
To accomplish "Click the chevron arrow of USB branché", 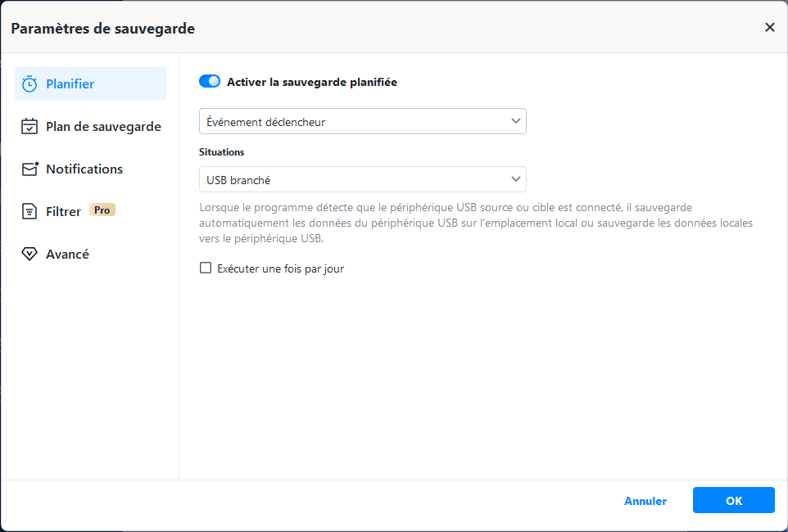I will tap(516, 179).
